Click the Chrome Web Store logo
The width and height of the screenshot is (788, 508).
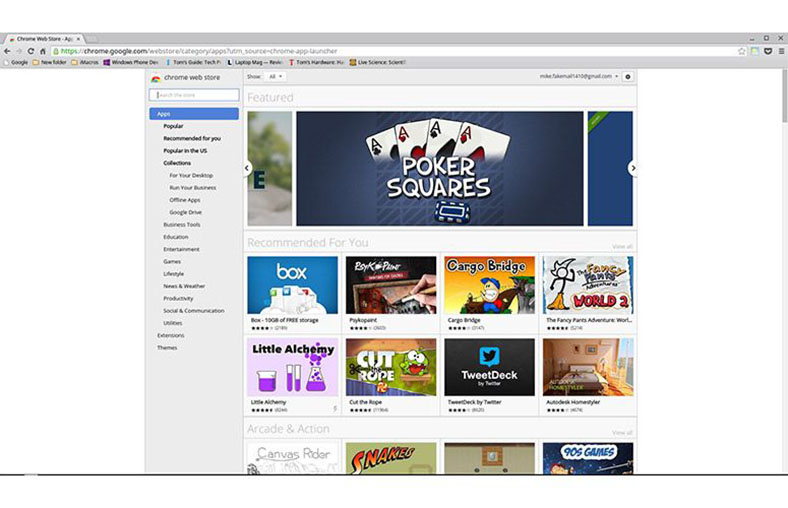[x=185, y=77]
